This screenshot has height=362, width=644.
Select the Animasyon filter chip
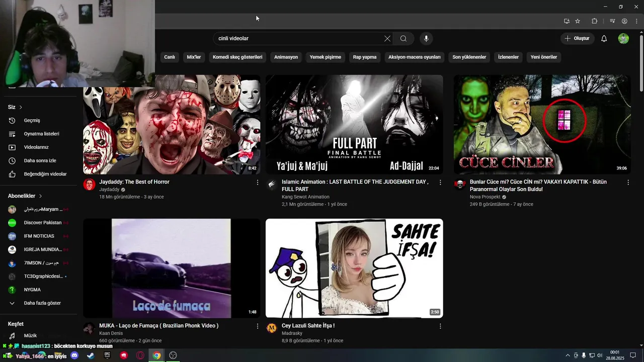coord(286,57)
